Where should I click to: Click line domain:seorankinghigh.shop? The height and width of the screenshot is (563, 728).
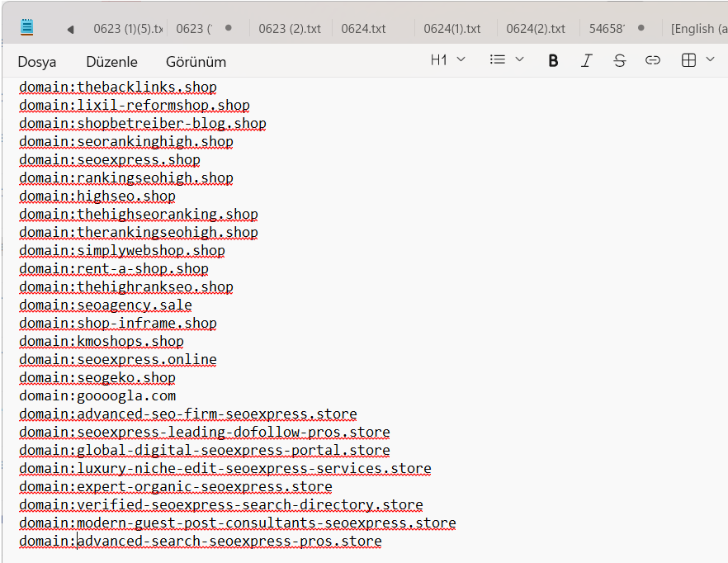pos(125,142)
